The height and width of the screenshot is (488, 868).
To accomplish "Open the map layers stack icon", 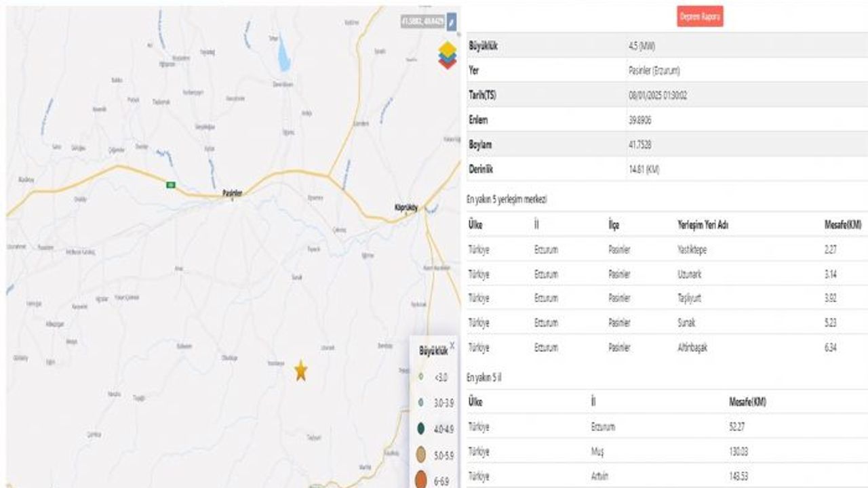I will (448, 55).
